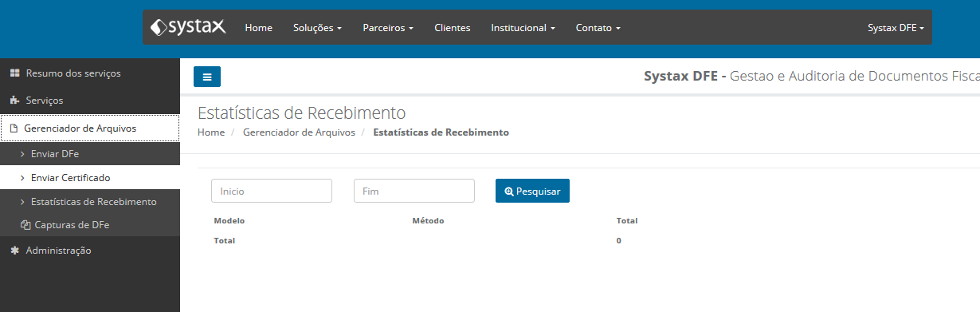Select Enviar DFe in the sidebar
The width and height of the screenshot is (980, 312).
[x=90, y=153]
